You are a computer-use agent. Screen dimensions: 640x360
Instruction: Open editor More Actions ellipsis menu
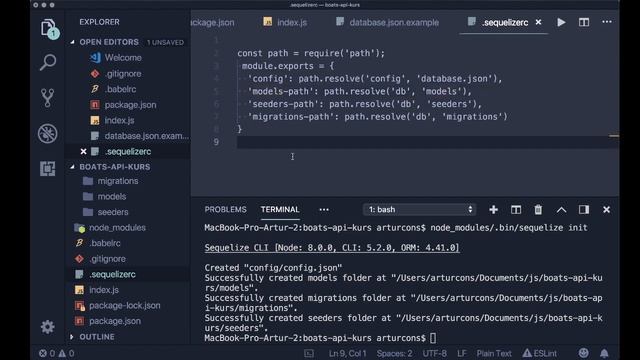click(607, 22)
